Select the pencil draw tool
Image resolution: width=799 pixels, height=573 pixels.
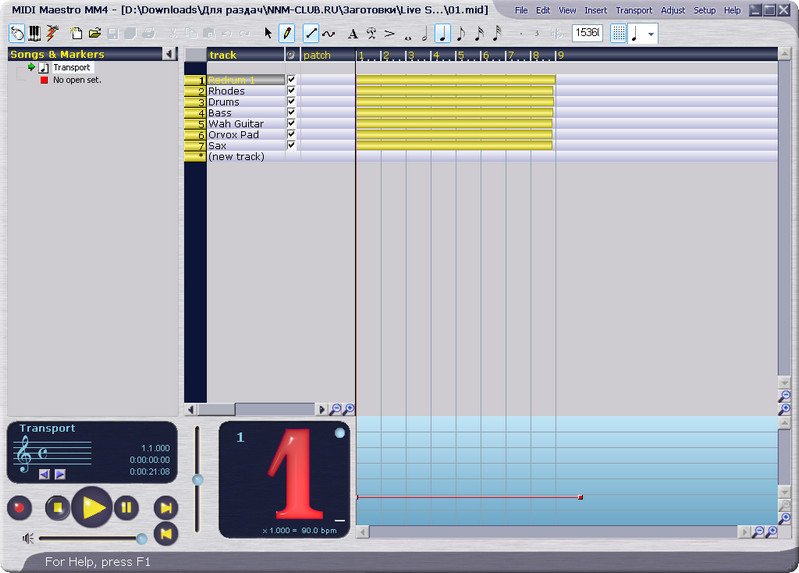coord(287,33)
